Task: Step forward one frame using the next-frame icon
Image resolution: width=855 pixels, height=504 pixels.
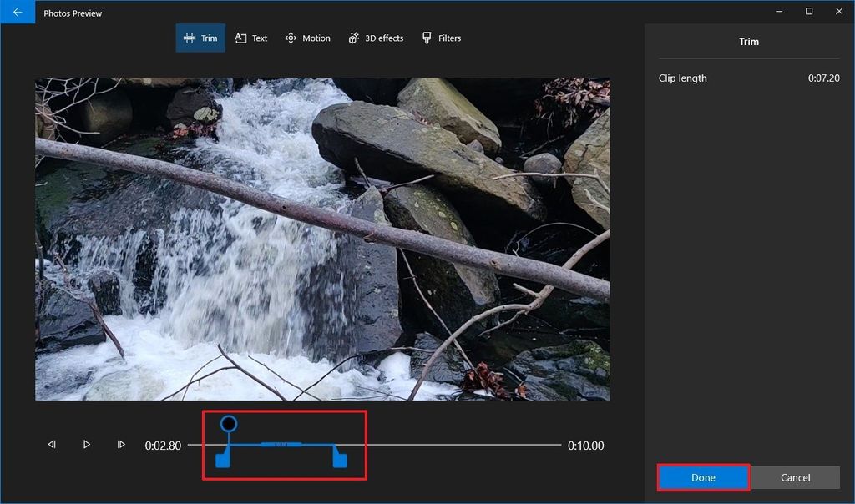Action: click(121, 445)
